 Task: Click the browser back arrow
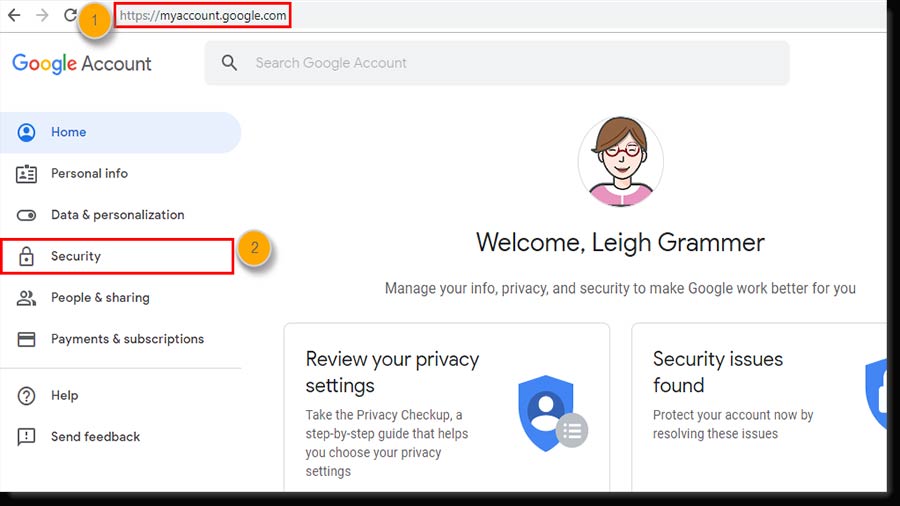14,15
